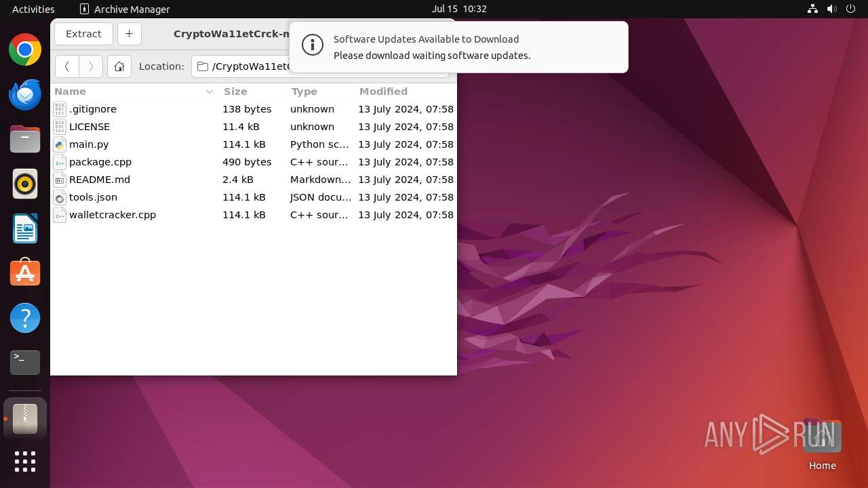The image size is (868, 488).
Task: Click the package.cpp C++ file icon
Action: click(x=60, y=162)
